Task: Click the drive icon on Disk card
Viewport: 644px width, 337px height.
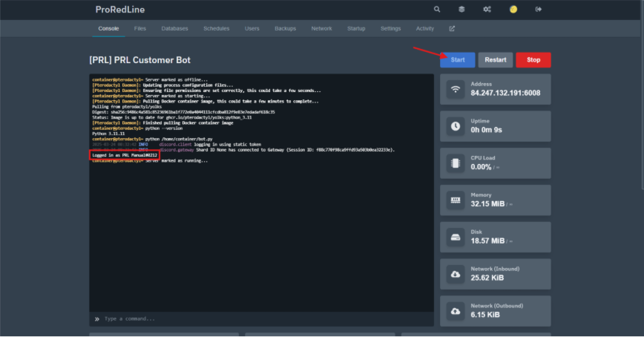Action: click(x=456, y=237)
